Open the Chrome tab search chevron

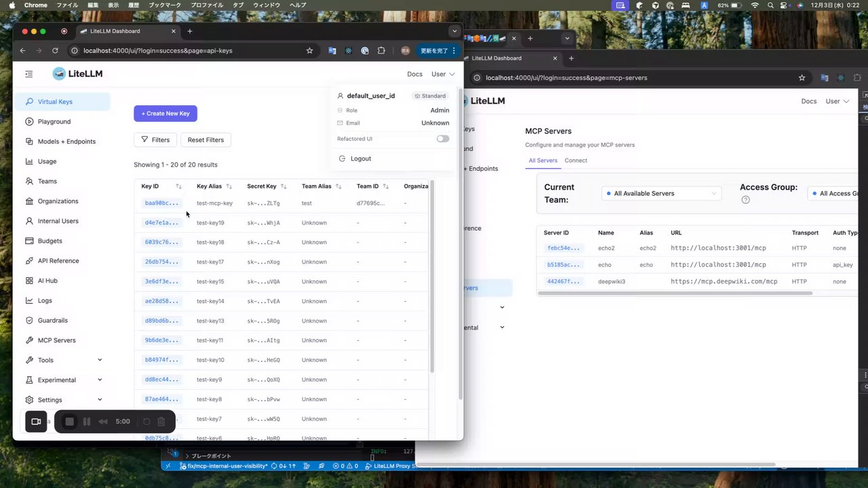point(454,31)
